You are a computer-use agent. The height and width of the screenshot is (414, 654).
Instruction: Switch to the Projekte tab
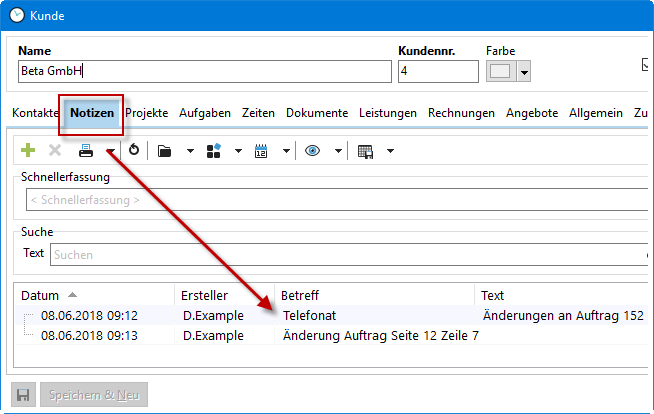pyautogui.click(x=146, y=113)
